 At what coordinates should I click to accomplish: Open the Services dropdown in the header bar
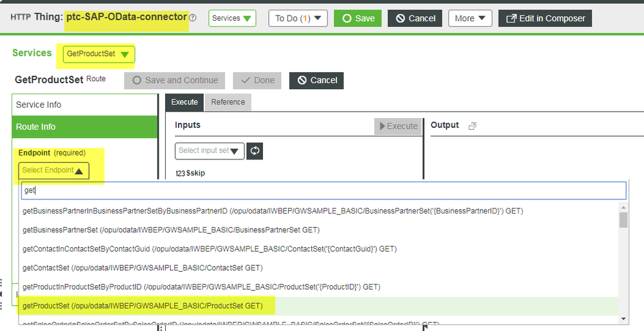coord(232,19)
